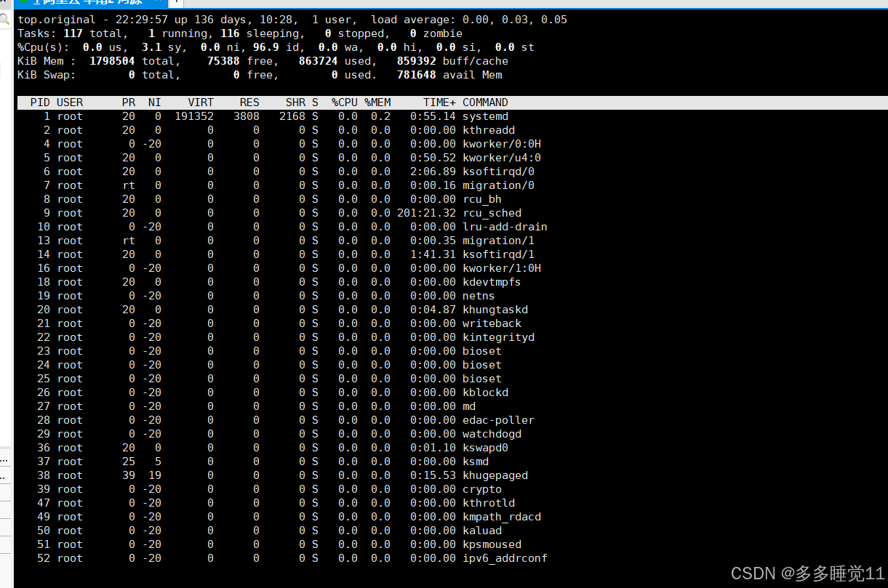Click the kpsmoused process name
The width and height of the screenshot is (888, 588).
point(492,544)
